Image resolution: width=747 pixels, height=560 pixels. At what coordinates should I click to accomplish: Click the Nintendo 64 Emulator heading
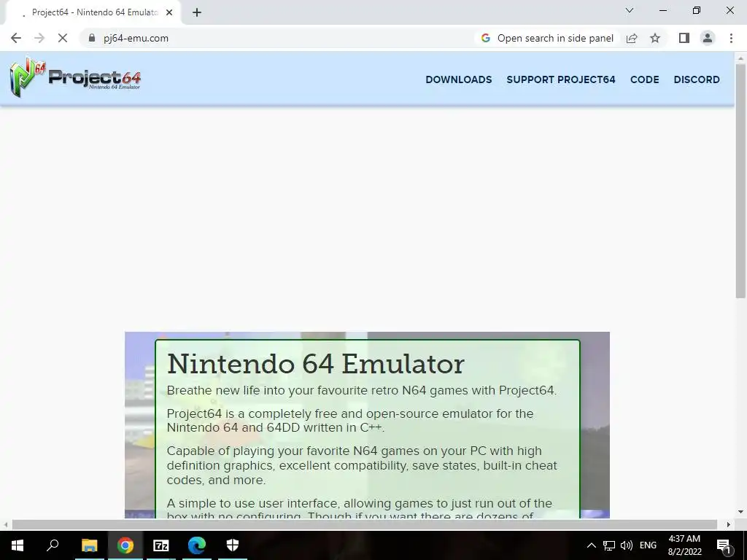[x=315, y=365]
